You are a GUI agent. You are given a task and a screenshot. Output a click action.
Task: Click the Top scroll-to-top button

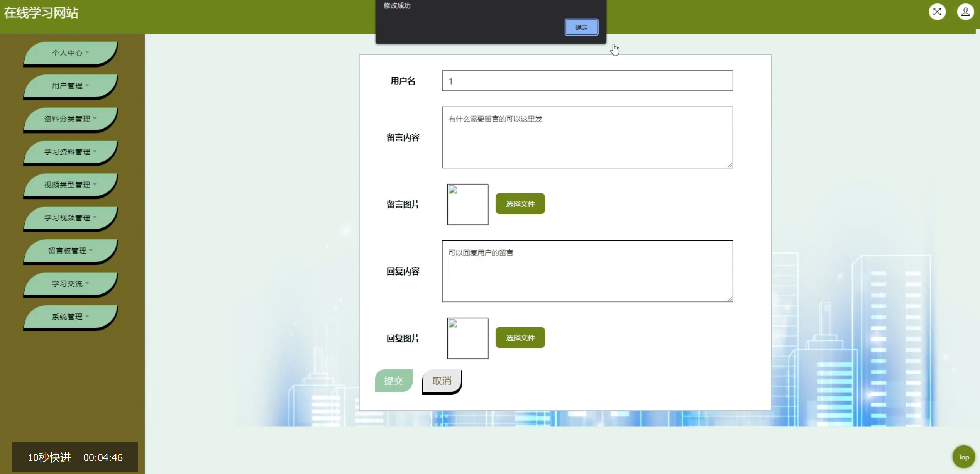(x=963, y=457)
